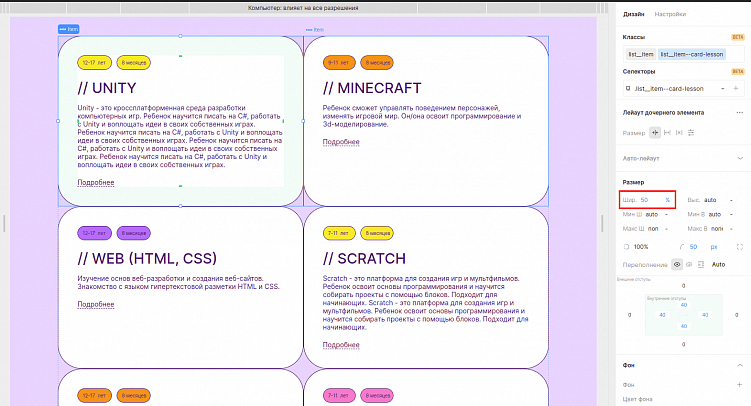Select the list__item--card-lesson class chip
751x406 pixels.
[x=692, y=55]
